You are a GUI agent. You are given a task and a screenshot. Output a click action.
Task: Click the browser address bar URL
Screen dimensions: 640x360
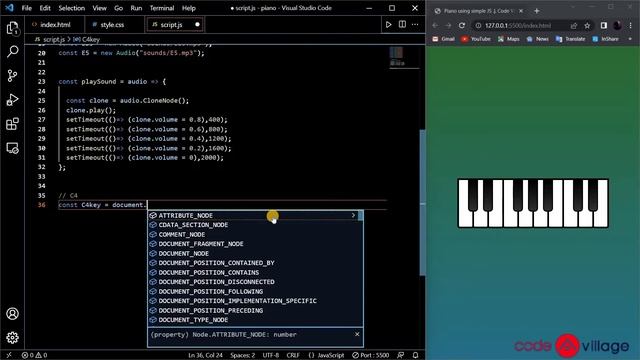pyautogui.click(x=518, y=25)
